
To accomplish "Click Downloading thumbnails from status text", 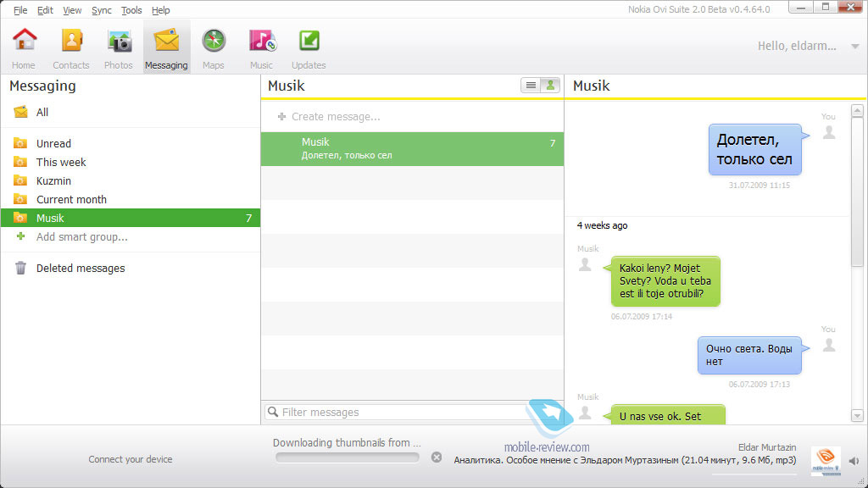I will pos(347,442).
